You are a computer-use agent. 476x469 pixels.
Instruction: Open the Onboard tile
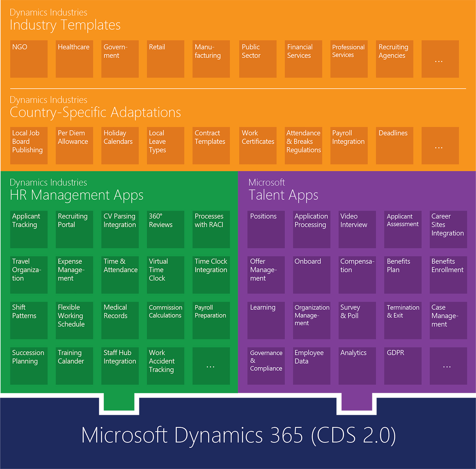[x=312, y=275]
